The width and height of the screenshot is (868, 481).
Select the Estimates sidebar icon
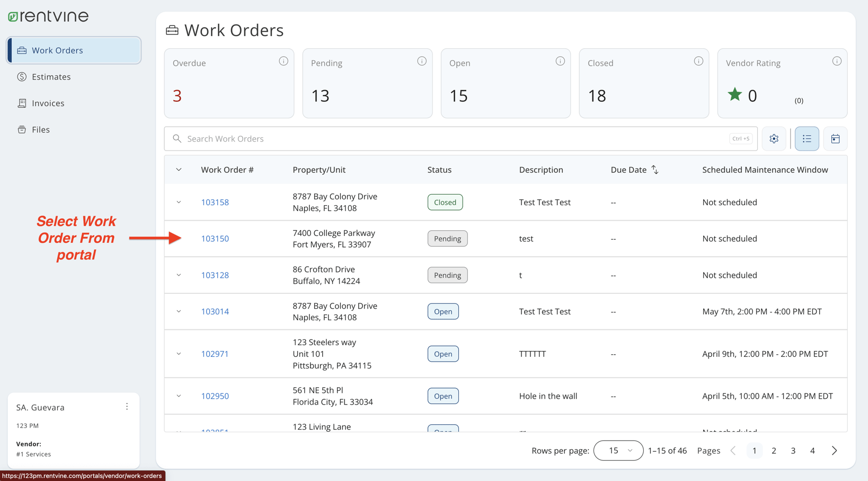click(x=22, y=76)
